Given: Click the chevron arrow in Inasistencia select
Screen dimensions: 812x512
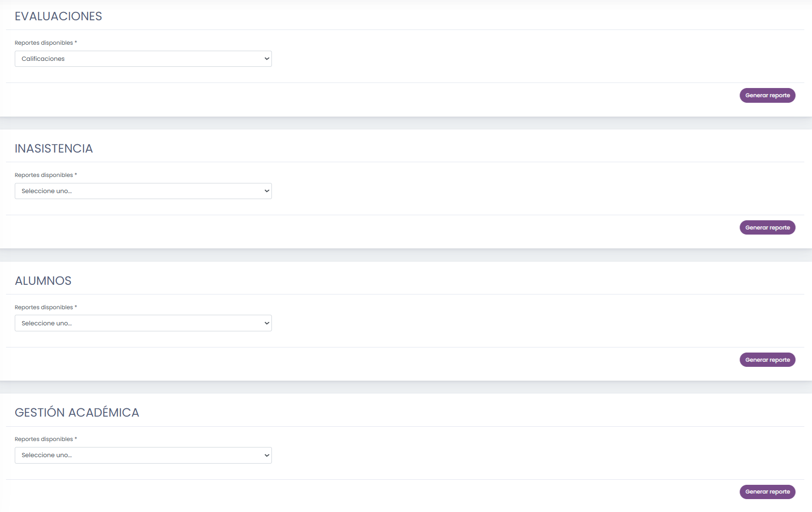Looking at the screenshot, I should tap(267, 191).
